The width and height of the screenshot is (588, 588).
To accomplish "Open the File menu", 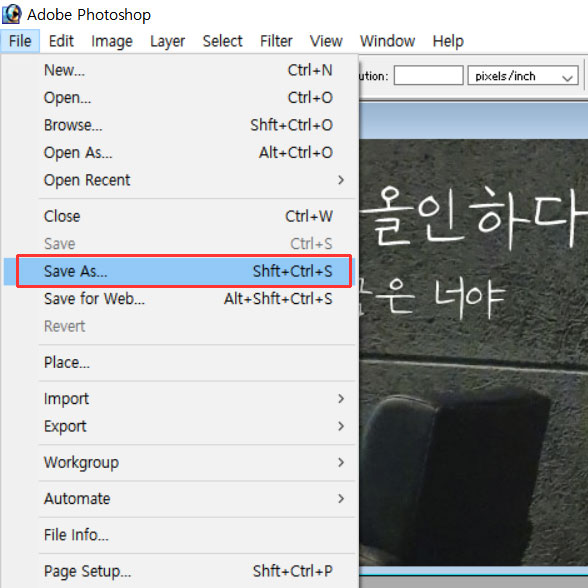I will point(20,41).
